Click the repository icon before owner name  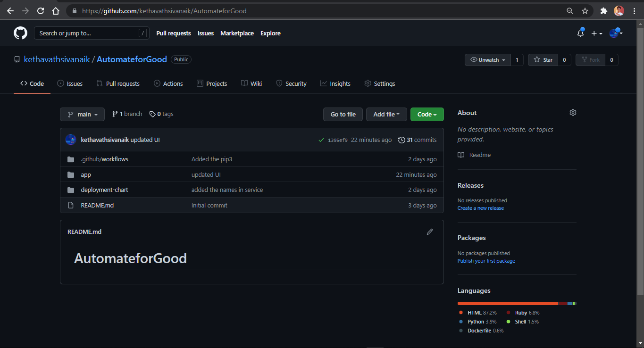coord(17,60)
